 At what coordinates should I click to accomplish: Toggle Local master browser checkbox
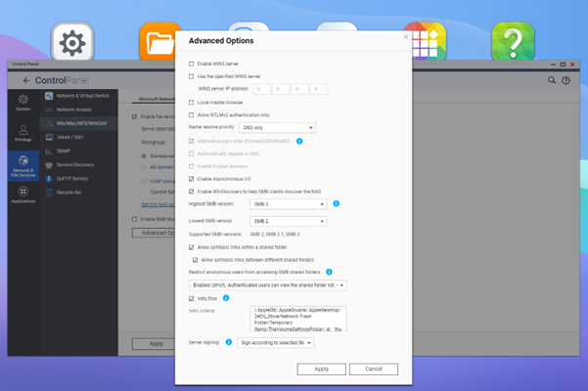(x=192, y=102)
